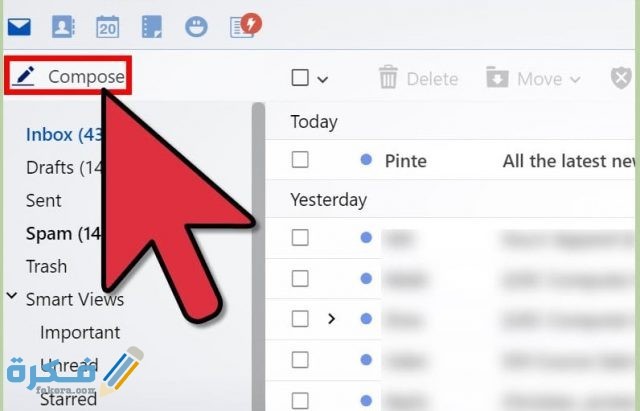Open the Trash folder
Viewport: 640px width, 411px height.
[47, 267]
